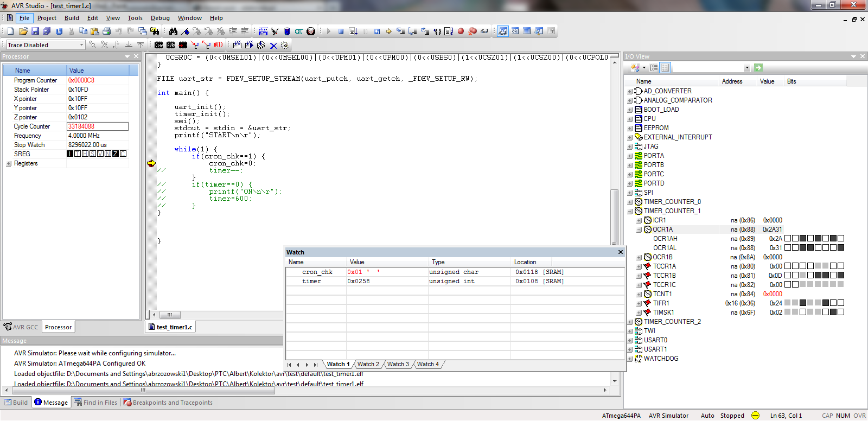Click the Toggle Breakpoint red circle icon

coord(461,31)
